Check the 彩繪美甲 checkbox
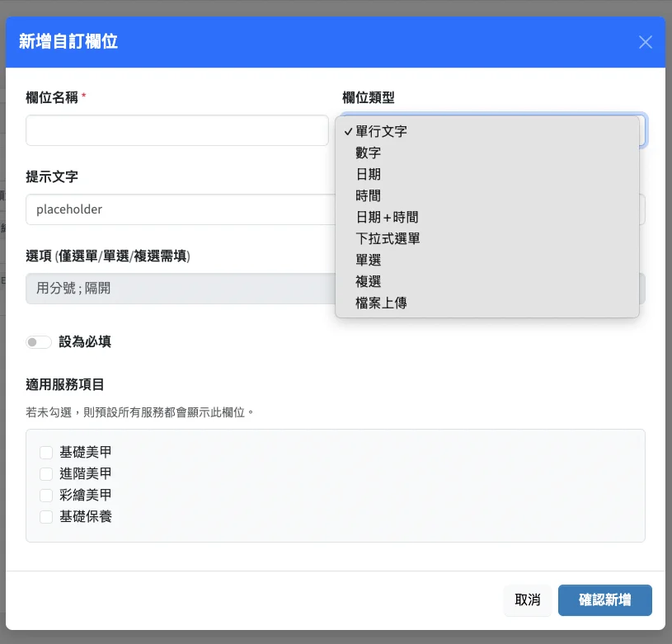The height and width of the screenshot is (644, 672). pyautogui.click(x=46, y=496)
